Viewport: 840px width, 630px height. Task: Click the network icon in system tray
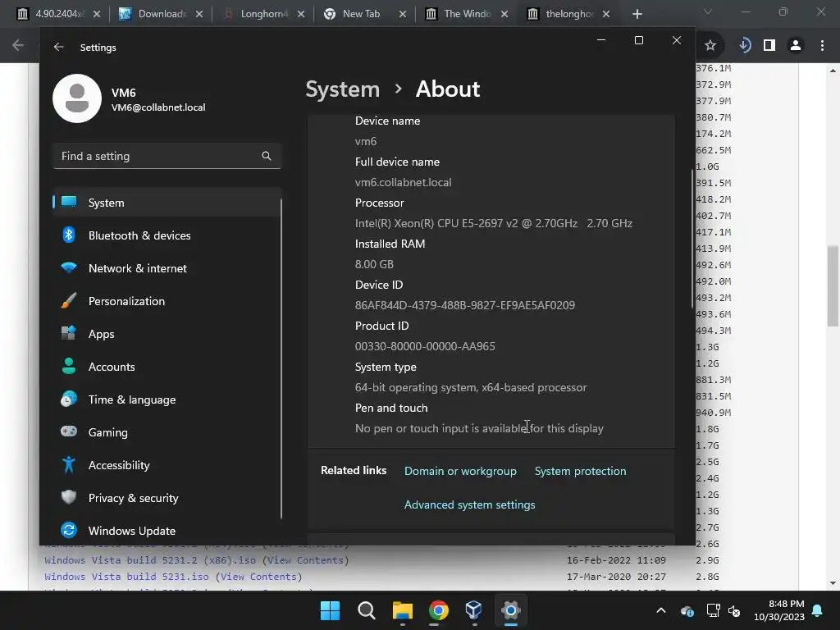(713, 610)
